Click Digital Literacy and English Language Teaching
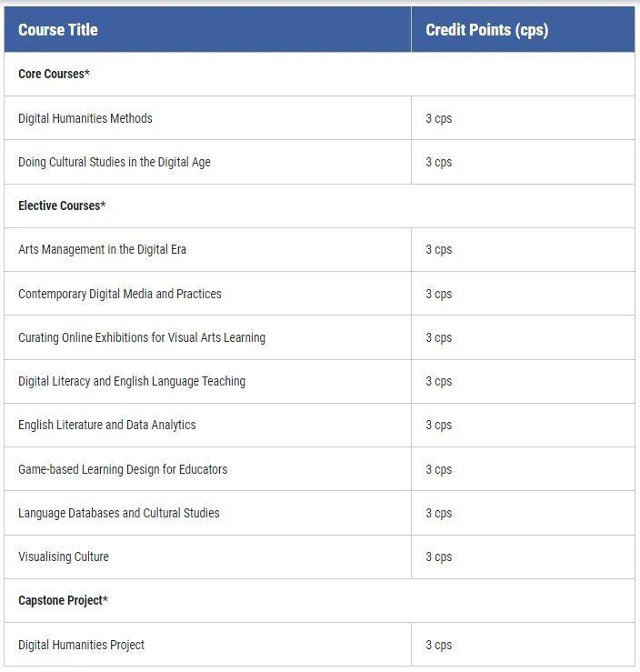Image resolution: width=640 pixels, height=672 pixels. coord(132,381)
